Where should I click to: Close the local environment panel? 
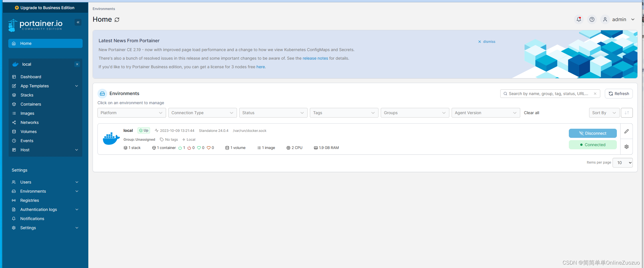[77, 64]
